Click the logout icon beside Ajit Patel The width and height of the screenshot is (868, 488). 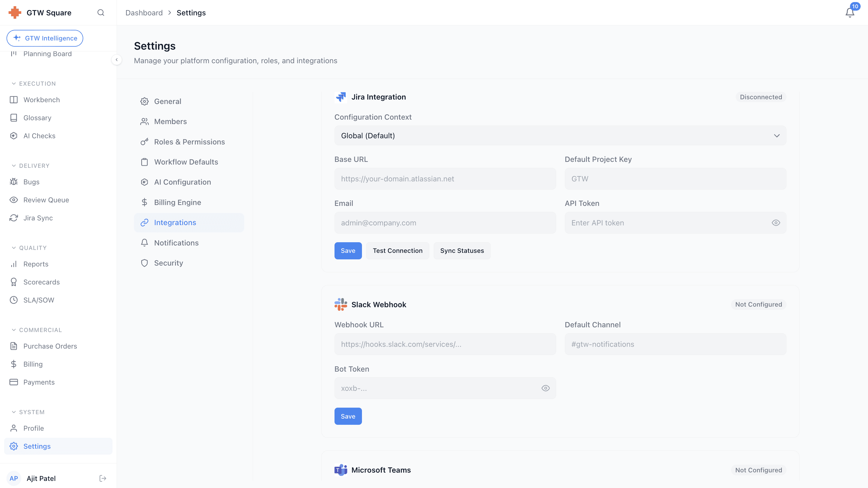103,478
